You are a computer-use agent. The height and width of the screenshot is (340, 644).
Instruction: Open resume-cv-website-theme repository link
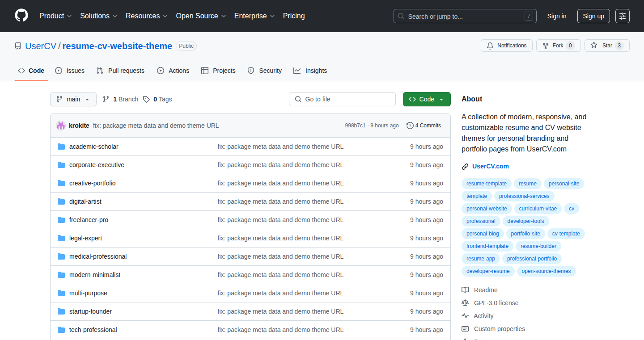(117, 46)
